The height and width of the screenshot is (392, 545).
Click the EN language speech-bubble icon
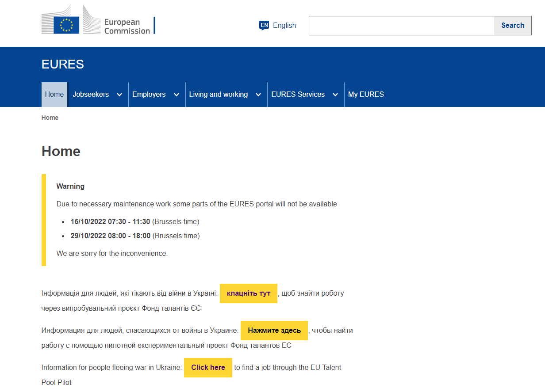(x=264, y=26)
